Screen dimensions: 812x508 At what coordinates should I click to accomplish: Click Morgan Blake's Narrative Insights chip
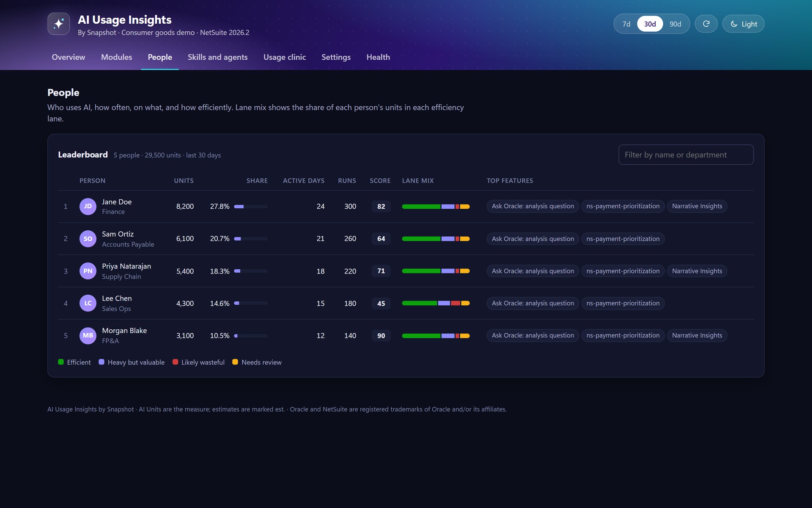coord(697,335)
